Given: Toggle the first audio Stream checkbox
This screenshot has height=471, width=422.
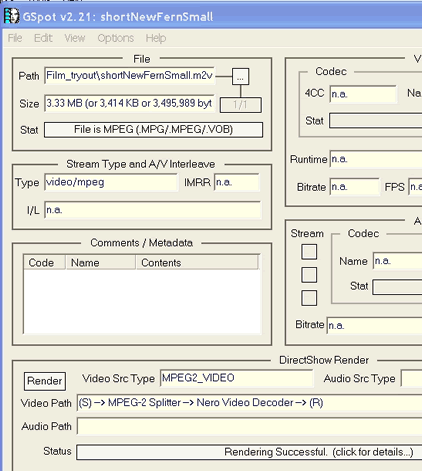Looking at the screenshot, I should 309,251.
